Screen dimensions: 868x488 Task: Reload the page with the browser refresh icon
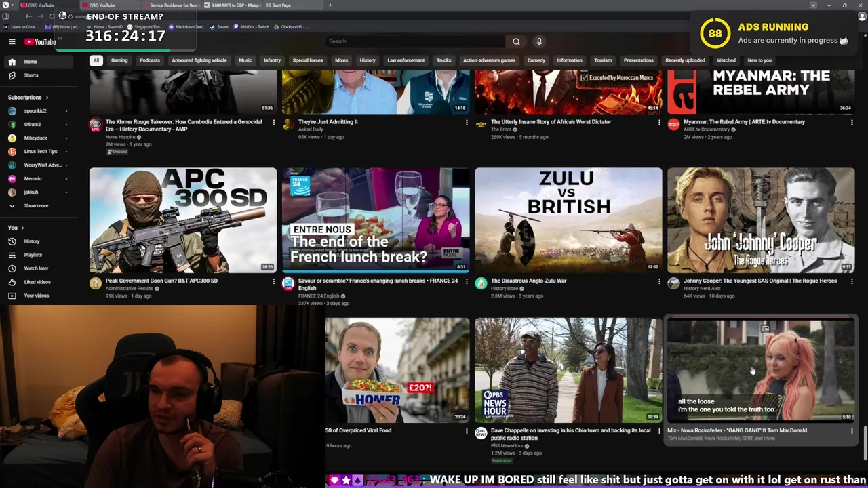(52, 16)
